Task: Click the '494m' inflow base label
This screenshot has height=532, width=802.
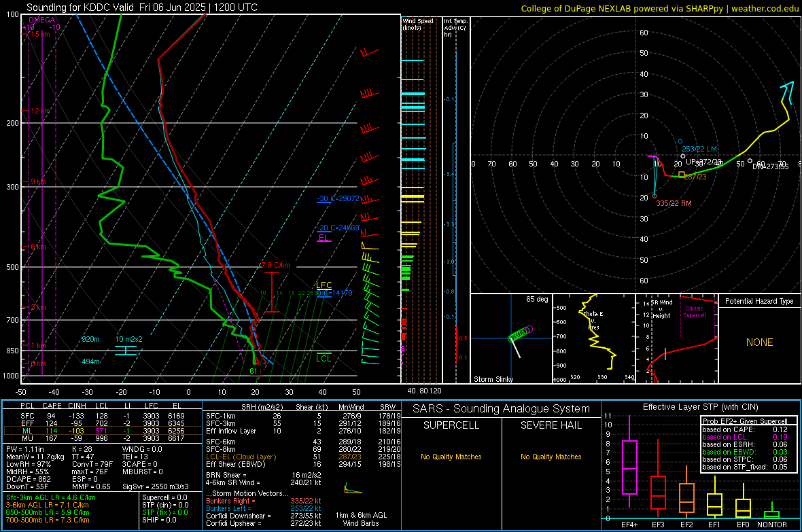Action: (90, 361)
